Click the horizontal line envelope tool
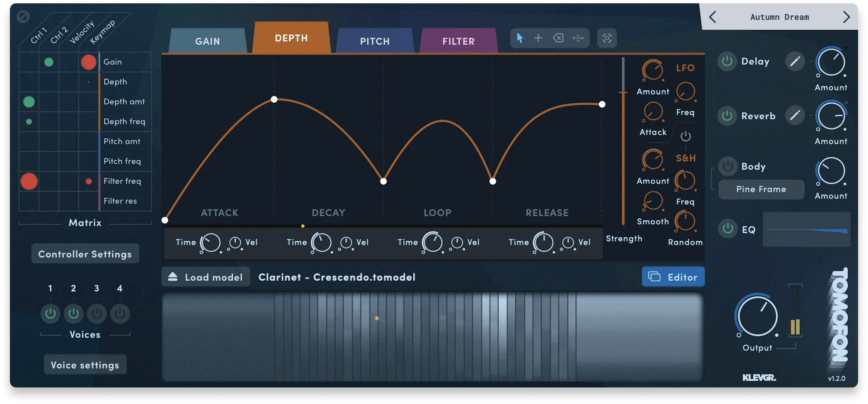 578,38
